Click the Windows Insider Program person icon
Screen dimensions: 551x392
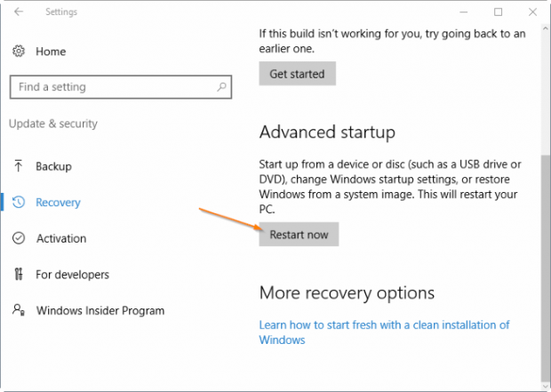coord(19,310)
